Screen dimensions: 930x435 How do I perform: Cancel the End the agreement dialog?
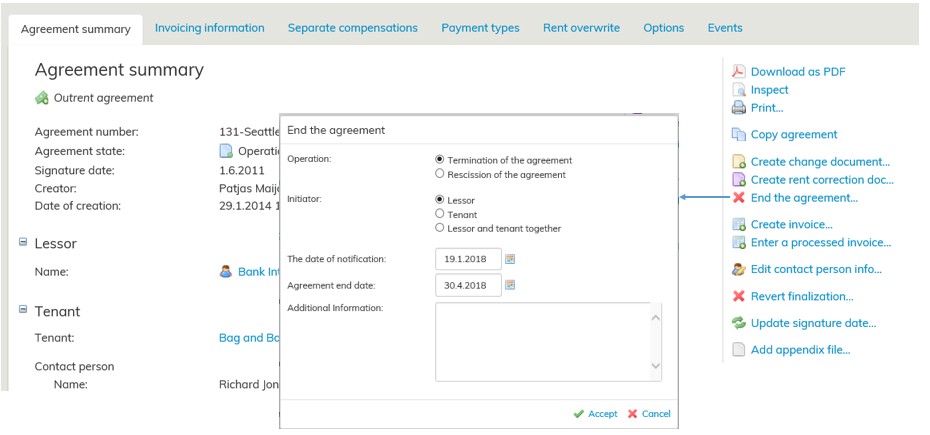pyautogui.click(x=649, y=414)
